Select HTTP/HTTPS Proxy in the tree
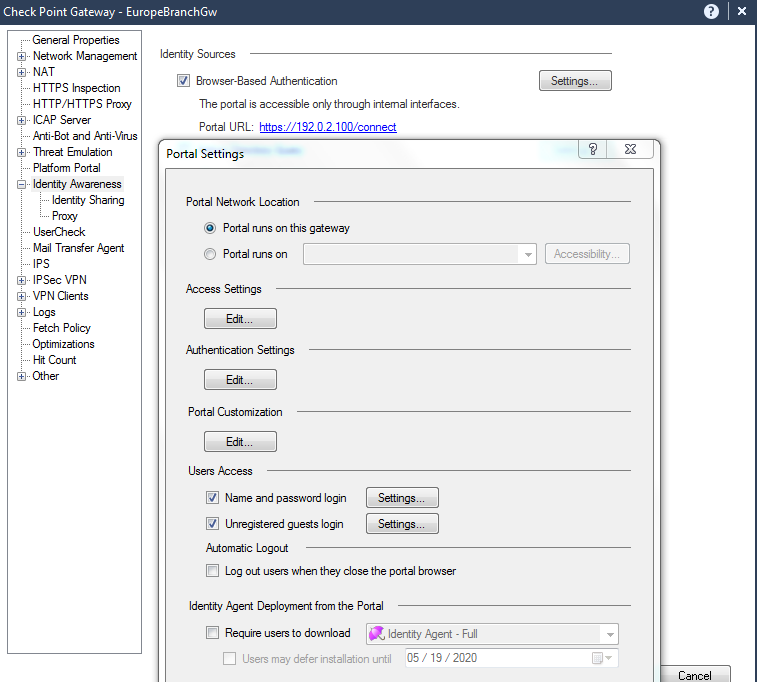The height and width of the screenshot is (682, 757). coord(82,104)
